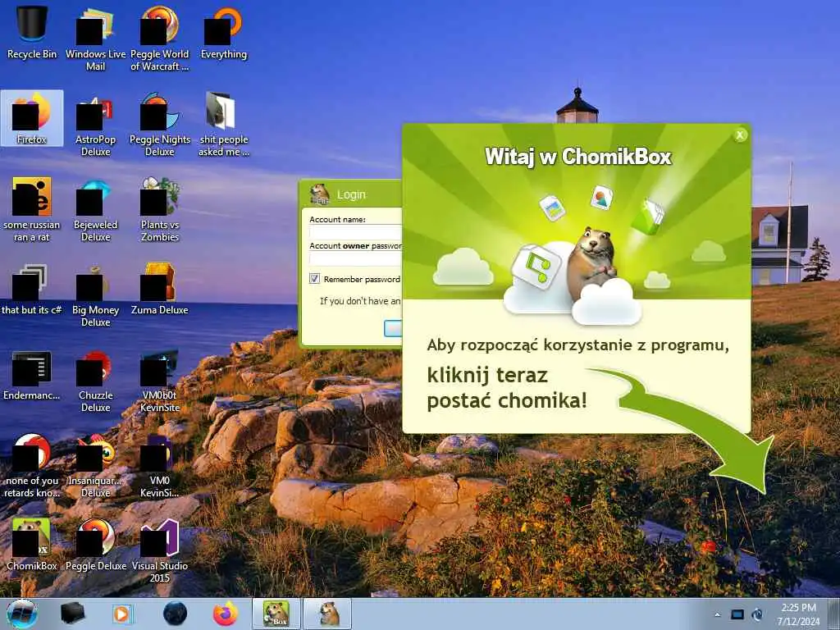Launch Insaniquarium Deluxe desktop shortcut
The width and height of the screenshot is (840, 630).
point(95,466)
